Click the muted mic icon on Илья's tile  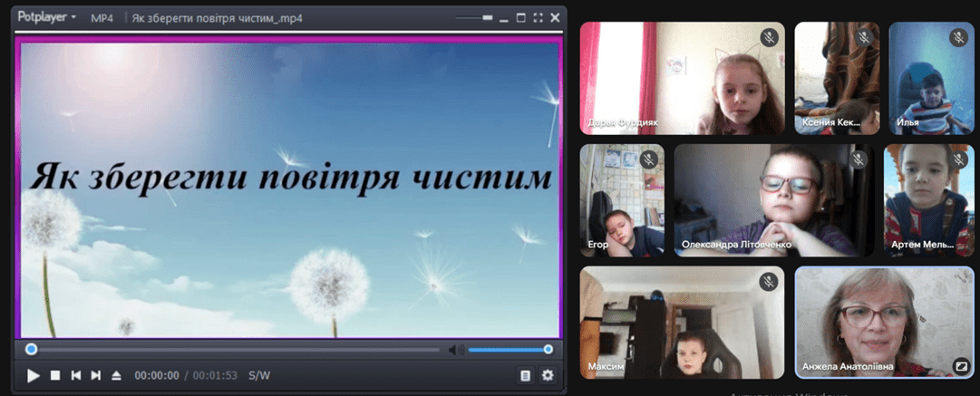click(958, 37)
